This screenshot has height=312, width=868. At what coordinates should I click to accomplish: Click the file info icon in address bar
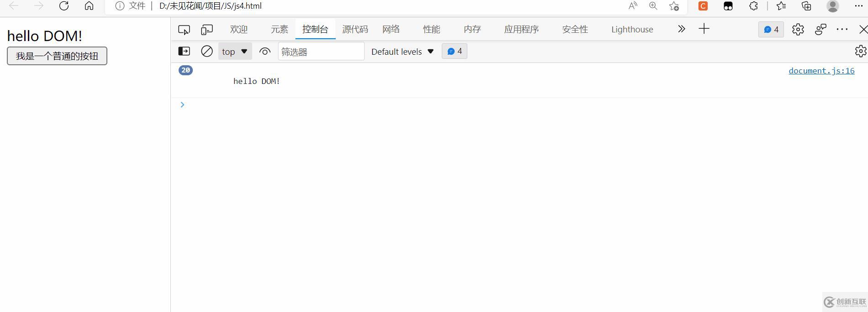(x=120, y=6)
